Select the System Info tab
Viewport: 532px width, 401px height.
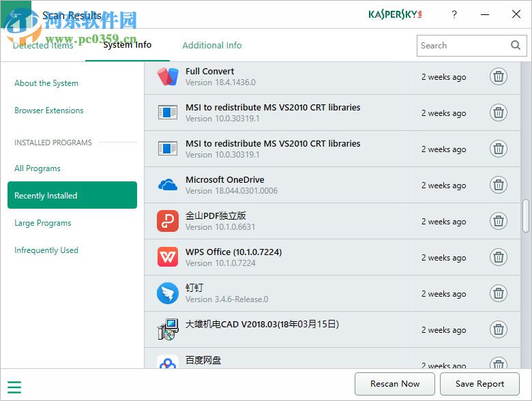coord(128,45)
